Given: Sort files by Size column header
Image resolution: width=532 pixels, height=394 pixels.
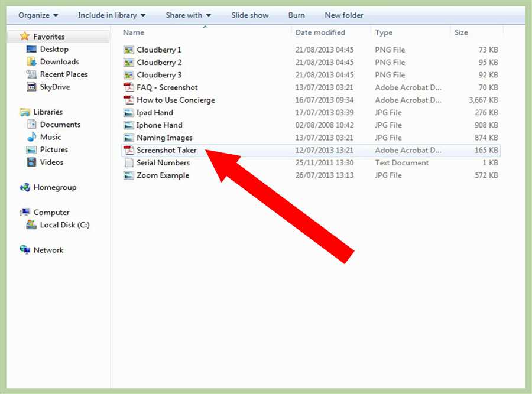Looking at the screenshot, I should [461, 32].
